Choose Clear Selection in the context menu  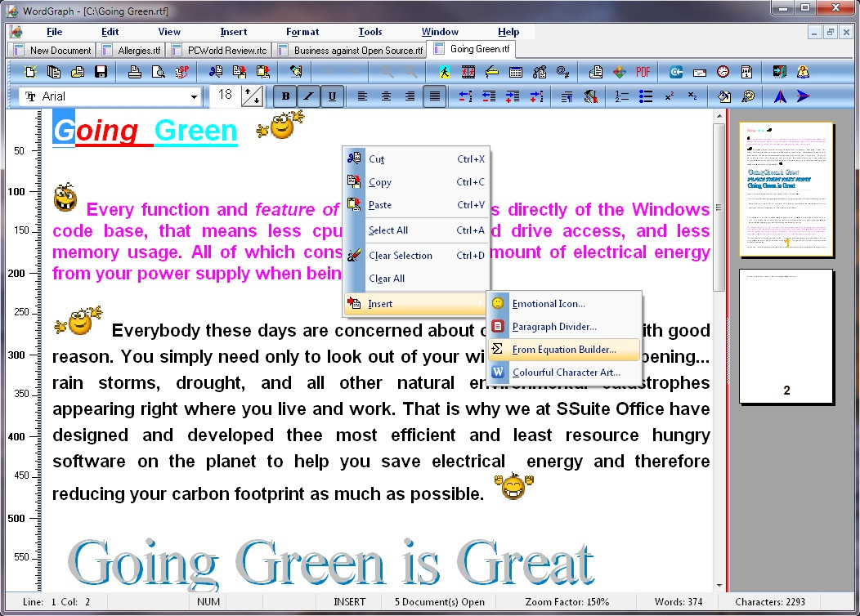(x=416, y=256)
